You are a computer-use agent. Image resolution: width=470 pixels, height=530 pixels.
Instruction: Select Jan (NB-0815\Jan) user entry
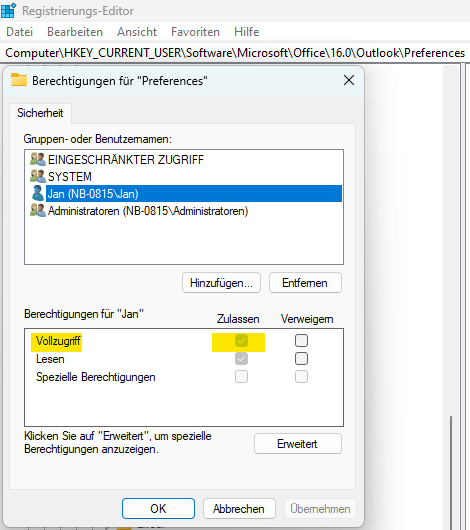click(x=194, y=194)
